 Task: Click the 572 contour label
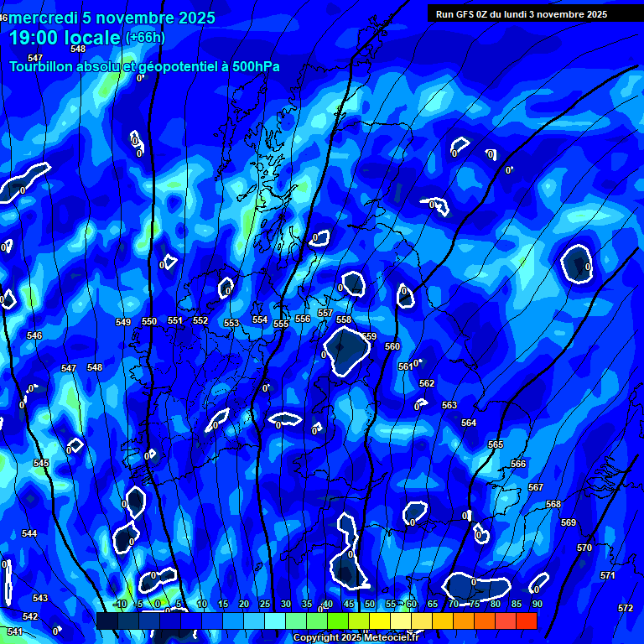(x=626, y=608)
